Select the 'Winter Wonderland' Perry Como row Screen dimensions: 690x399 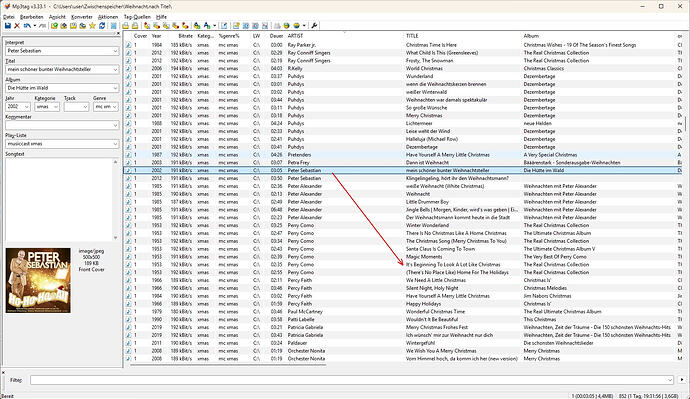tap(403, 225)
